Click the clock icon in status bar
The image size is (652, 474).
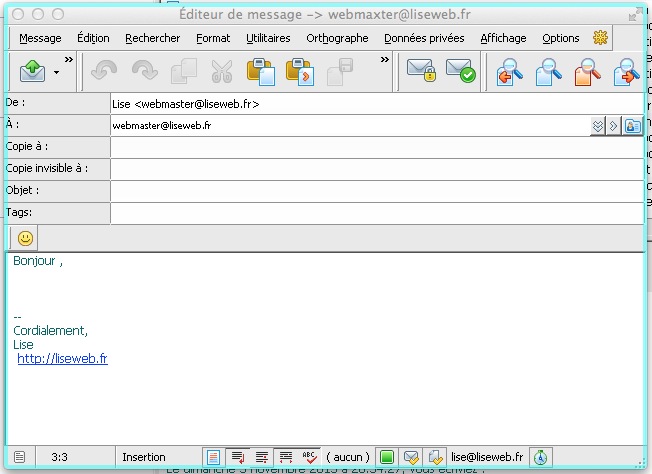pyautogui.click(x=540, y=457)
